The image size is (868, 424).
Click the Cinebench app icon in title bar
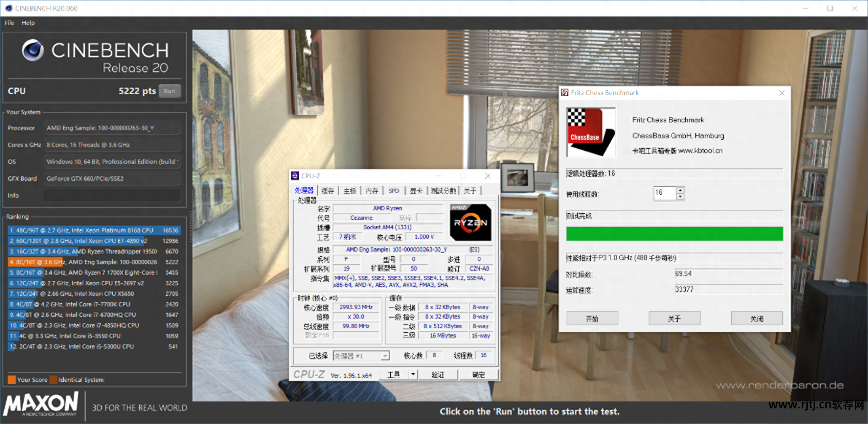pos(8,8)
